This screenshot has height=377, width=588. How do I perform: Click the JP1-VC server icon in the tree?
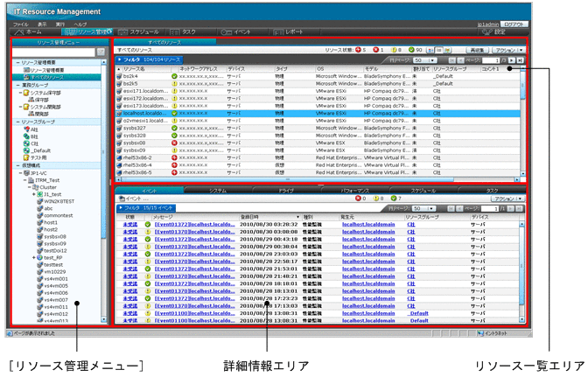point(26,173)
